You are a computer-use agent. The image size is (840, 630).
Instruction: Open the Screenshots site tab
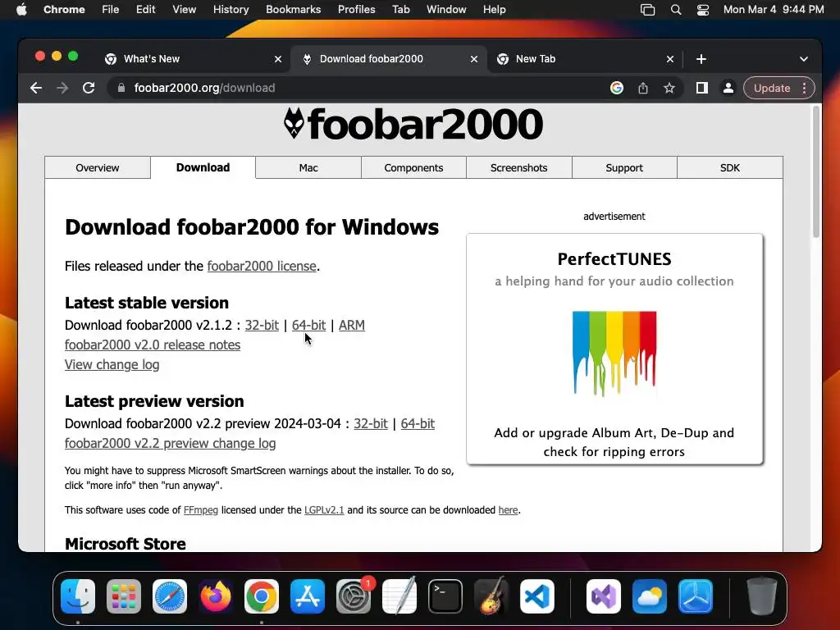coord(519,167)
